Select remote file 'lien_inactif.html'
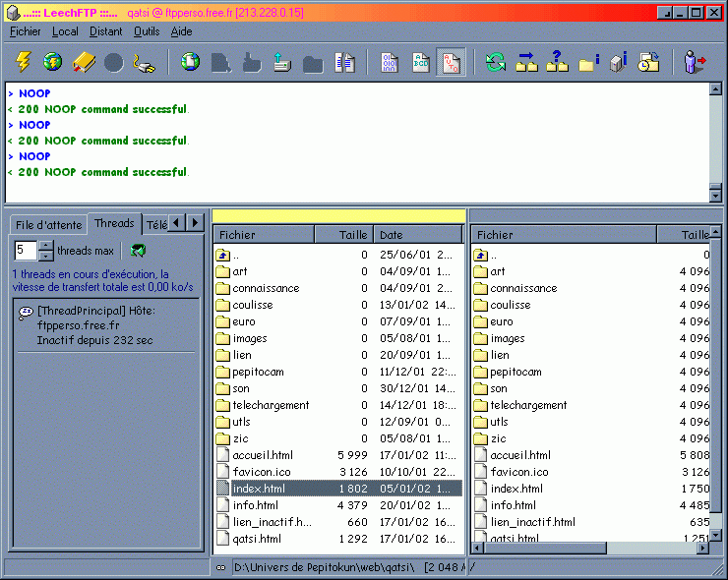Screen dimensions: 728x580 (525, 522)
